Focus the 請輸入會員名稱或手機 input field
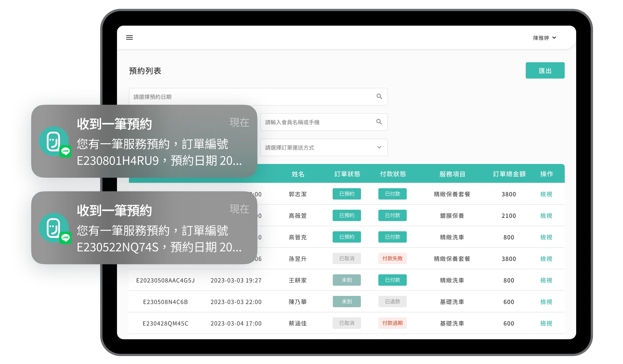 pos(324,122)
